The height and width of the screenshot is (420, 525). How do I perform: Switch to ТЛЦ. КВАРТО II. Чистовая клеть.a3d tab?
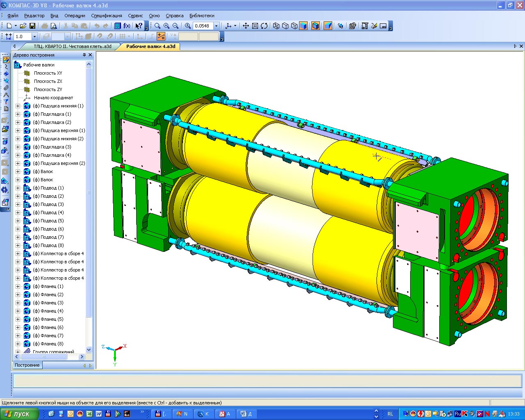pyautogui.click(x=72, y=46)
